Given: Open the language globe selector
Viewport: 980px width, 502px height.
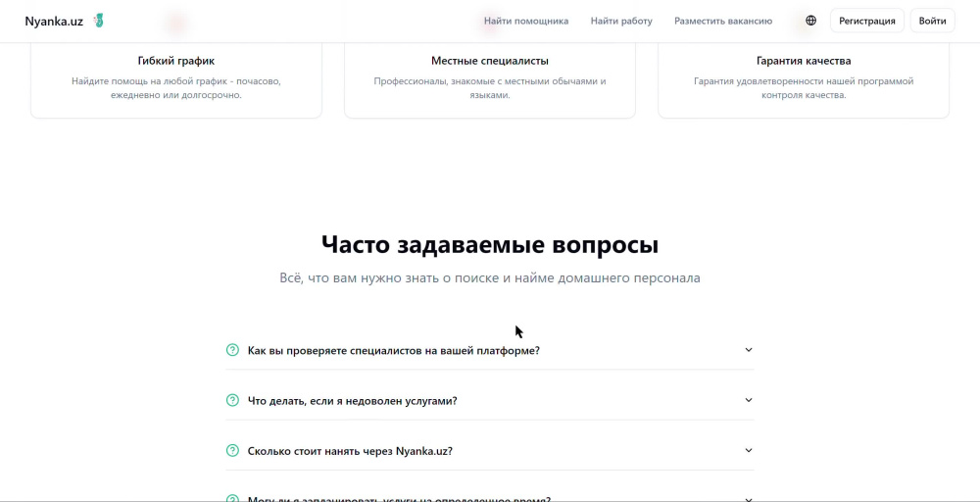Looking at the screenshot, I should pyautogui.click(x=810, y=21).
